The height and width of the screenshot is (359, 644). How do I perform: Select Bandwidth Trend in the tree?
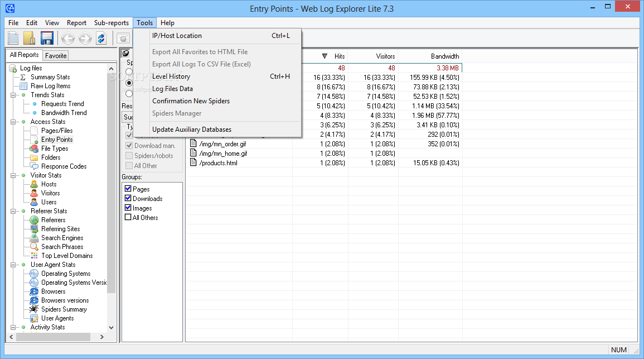[x=64, y=113]
